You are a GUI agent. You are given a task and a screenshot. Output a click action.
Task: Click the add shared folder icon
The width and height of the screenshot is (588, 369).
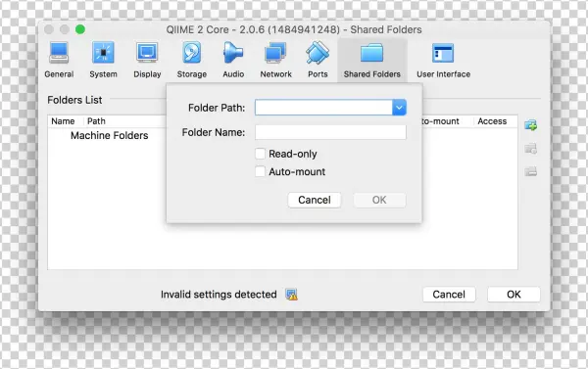pos(530,125)
